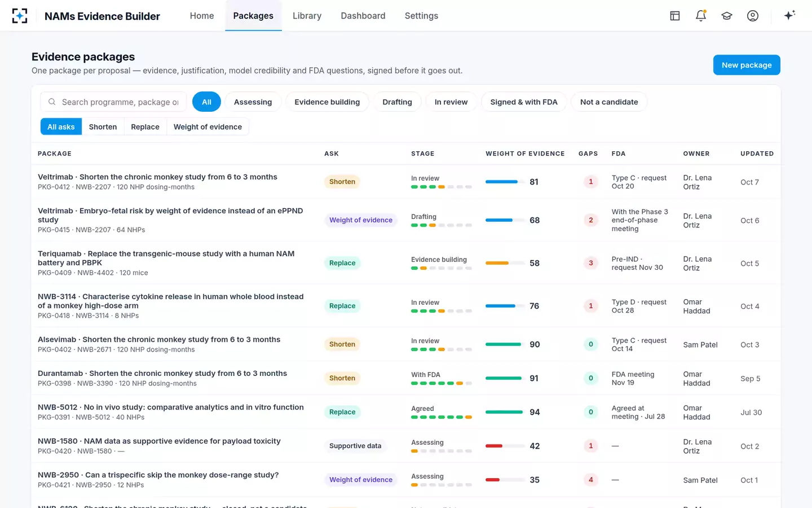Select the All stage filter

206,102
